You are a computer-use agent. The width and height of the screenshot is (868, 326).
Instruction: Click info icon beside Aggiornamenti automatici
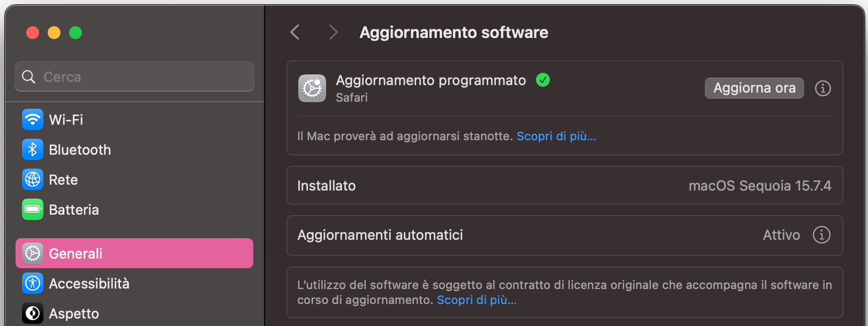(821, 235)
